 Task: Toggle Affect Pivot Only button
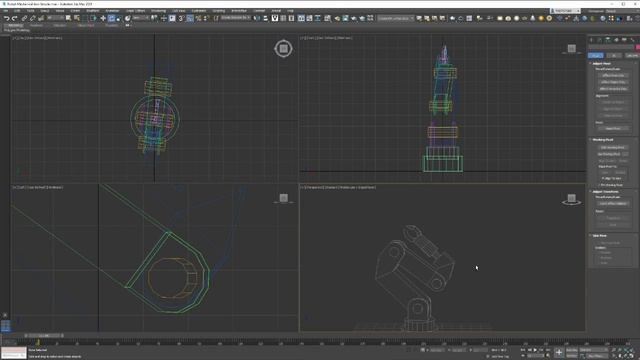(x=613, y=76)
